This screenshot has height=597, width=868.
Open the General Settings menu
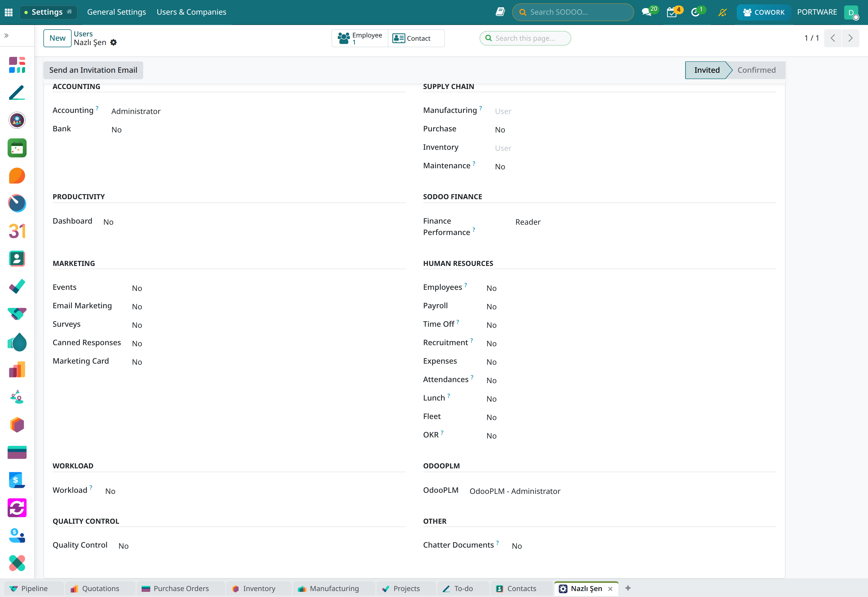click(117, 12)
